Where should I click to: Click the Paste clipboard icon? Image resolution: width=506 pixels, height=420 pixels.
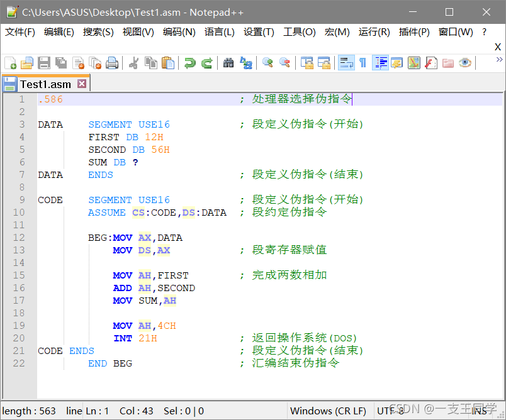coord(168,63)
